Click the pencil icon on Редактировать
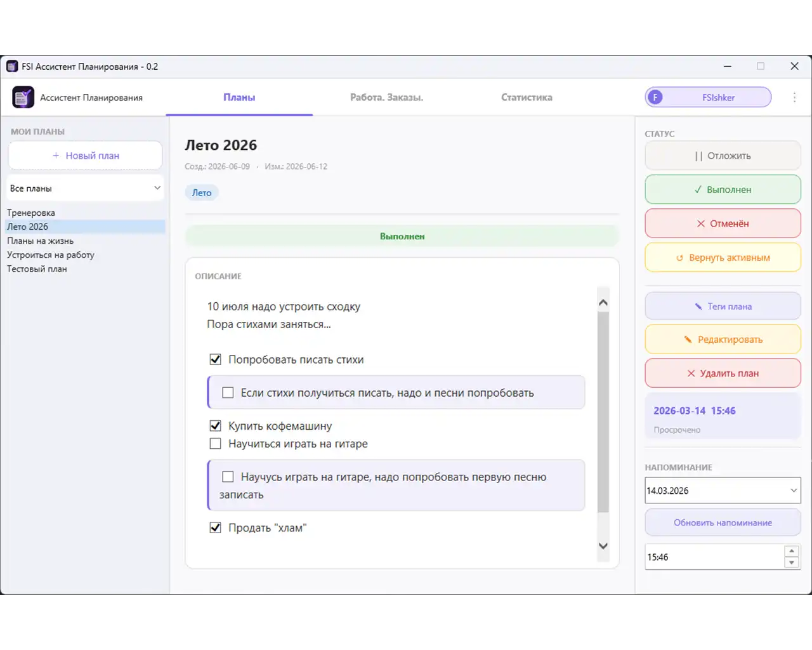The height and width of the screenshot is (650, 812). coord(688,340)
